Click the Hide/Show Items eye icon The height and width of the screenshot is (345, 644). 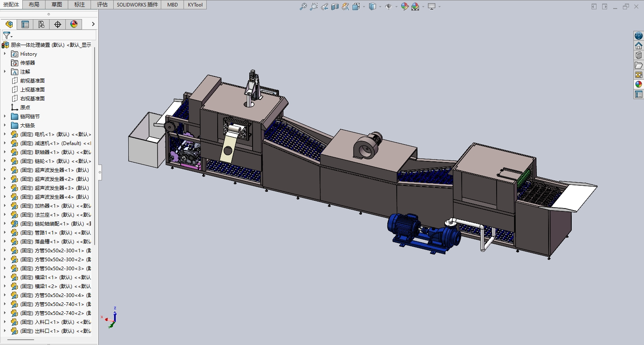click(x=389, y=7)
